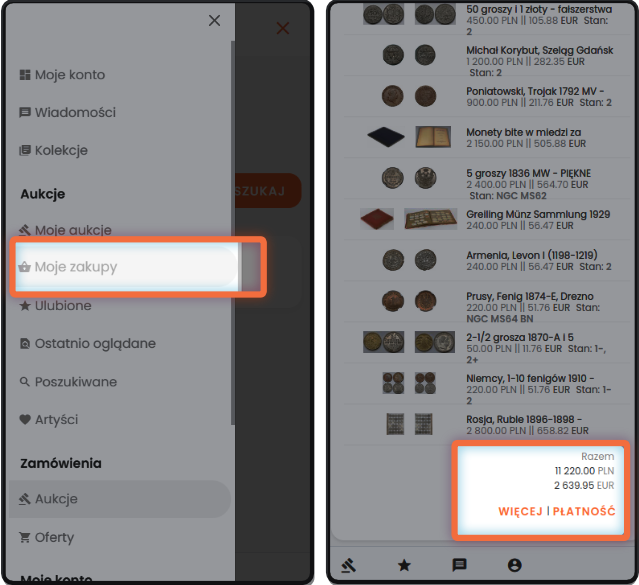Click the Moje konto dashboard icon

[25, 75]
